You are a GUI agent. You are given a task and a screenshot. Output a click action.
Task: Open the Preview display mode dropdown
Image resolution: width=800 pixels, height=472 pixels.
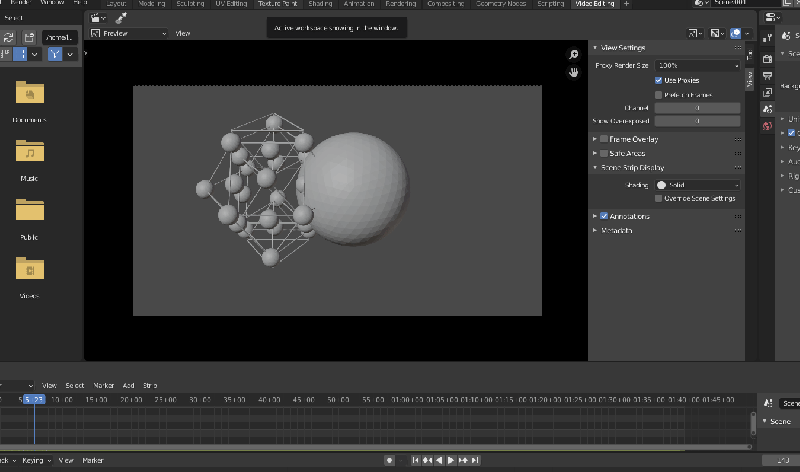[129, 33]
